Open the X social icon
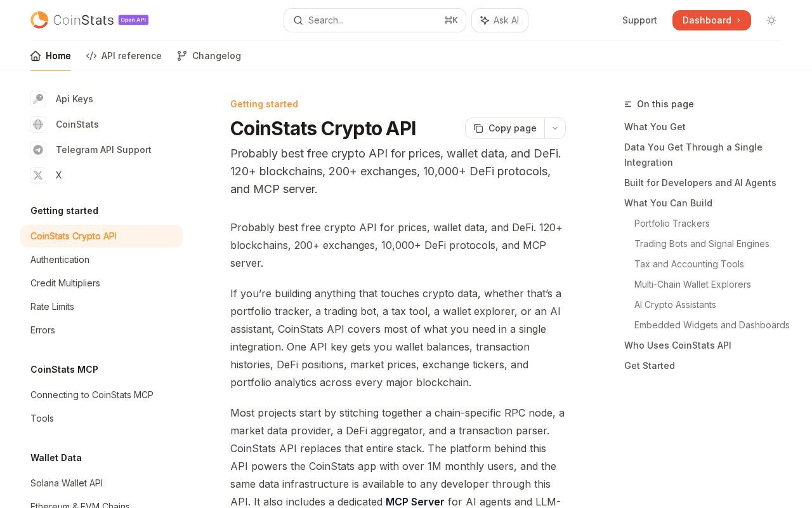Viewport: 812px width, 508px height. (38, 175)
